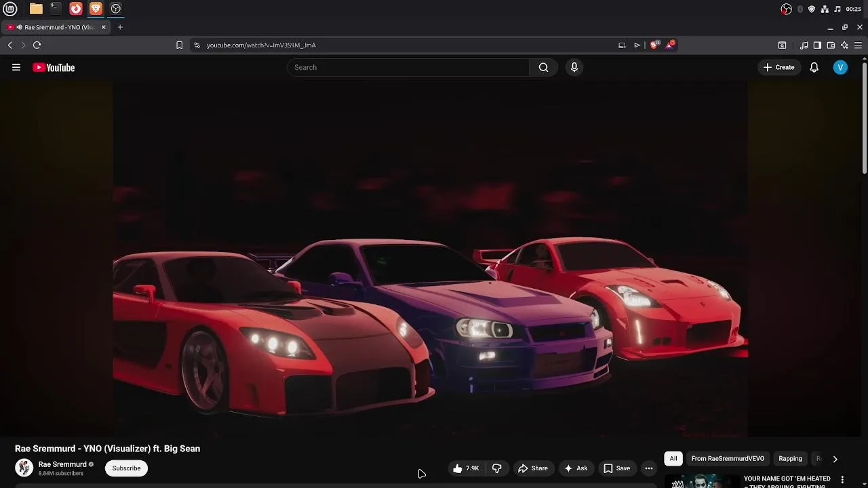Select the Rae Sremmurd - YNO browser tab

[x=56, y=27]
